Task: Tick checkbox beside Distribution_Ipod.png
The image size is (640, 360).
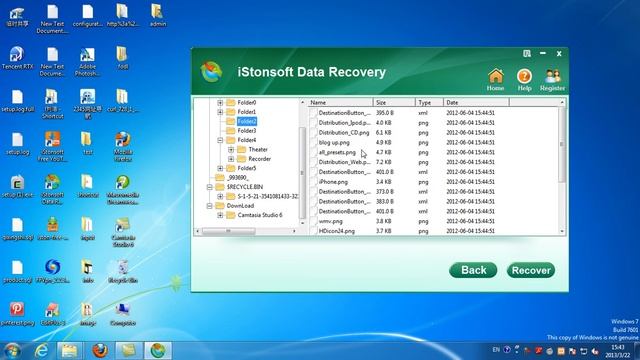Action: [313, 123]
